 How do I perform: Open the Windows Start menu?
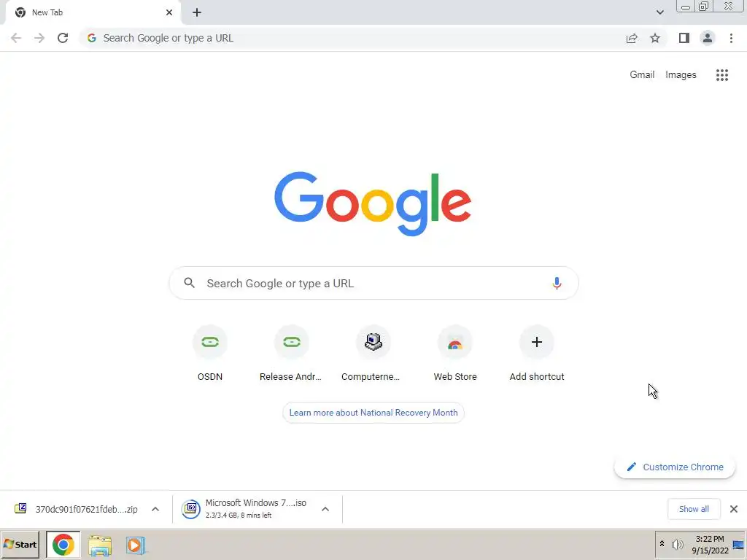(x=20, y=545)
